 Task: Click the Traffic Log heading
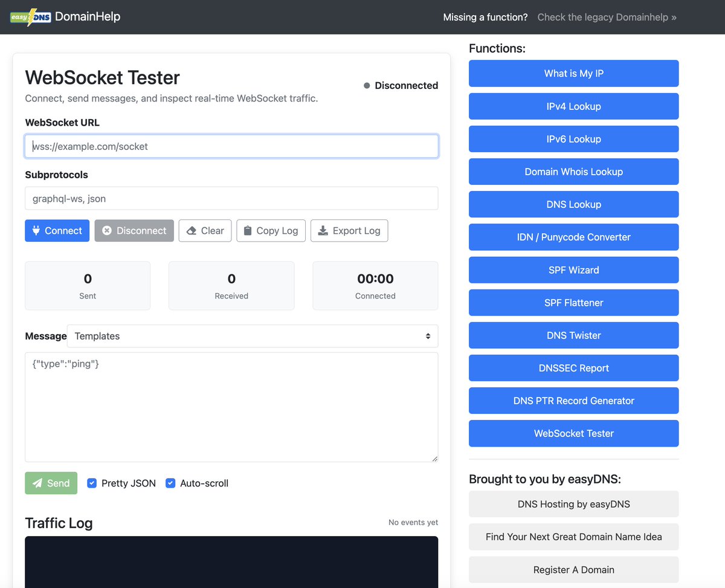(x=59, y=523)
